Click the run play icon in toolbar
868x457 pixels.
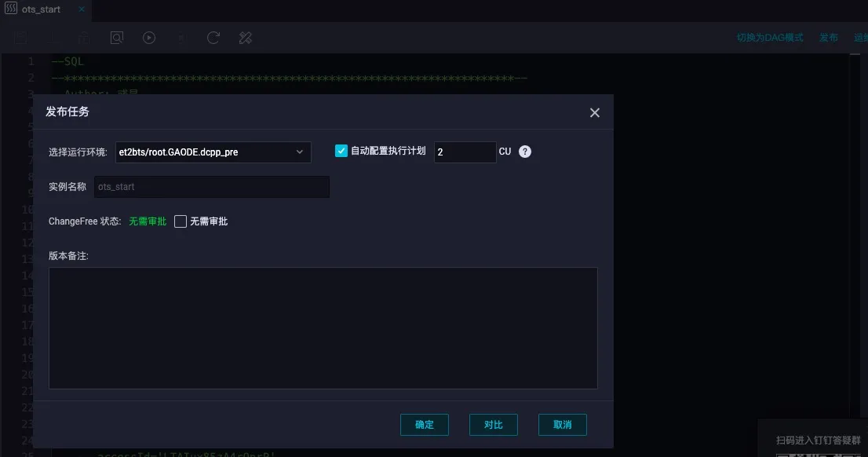[x=149, y=38]
